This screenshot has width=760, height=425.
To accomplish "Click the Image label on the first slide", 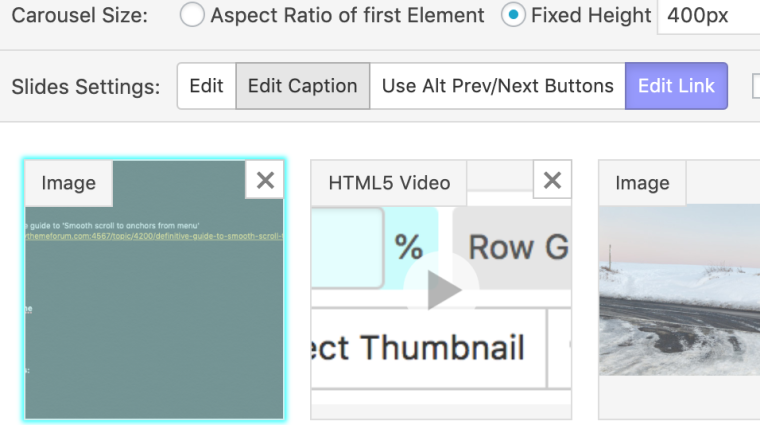I will tap(68, 183).
